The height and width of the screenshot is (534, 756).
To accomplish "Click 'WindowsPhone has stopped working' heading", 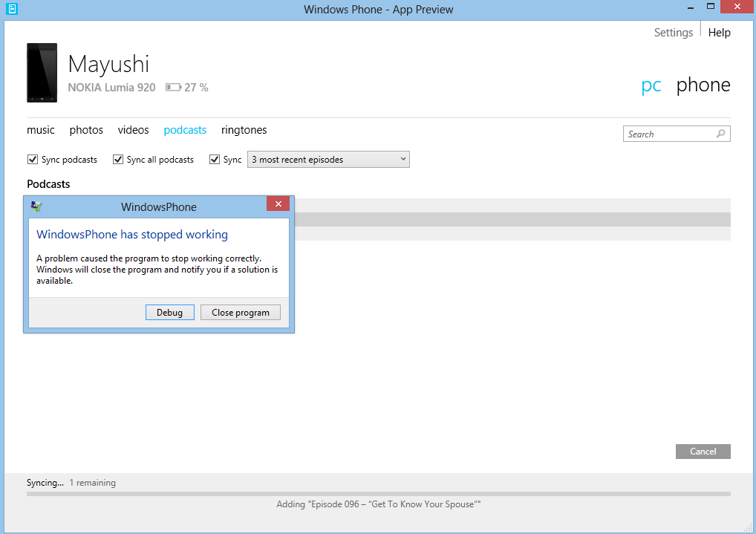I will click(x=132, y=235).
